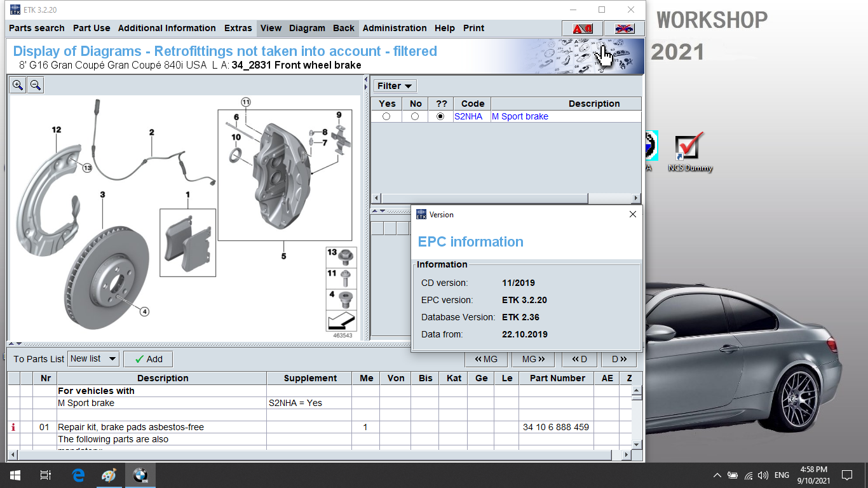
Task: Open the Paint app from the taskbar
Action: coord(109,475)
